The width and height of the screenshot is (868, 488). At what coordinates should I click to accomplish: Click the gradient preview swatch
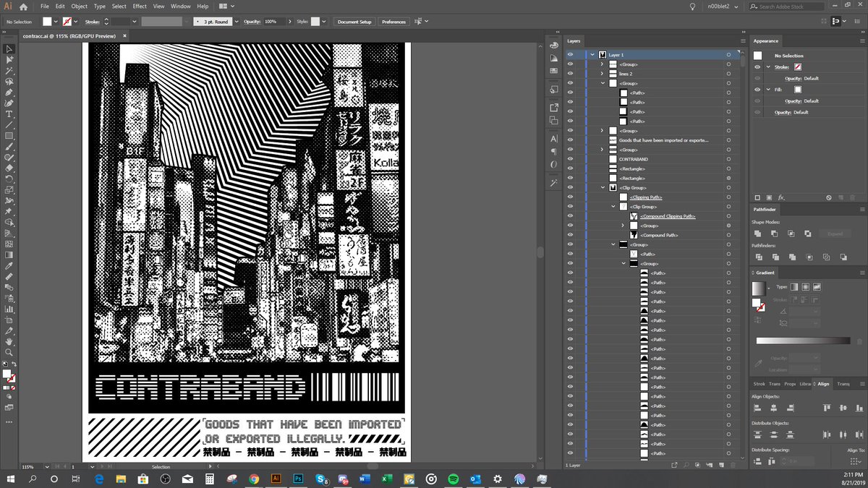click(x=757, y=288)
